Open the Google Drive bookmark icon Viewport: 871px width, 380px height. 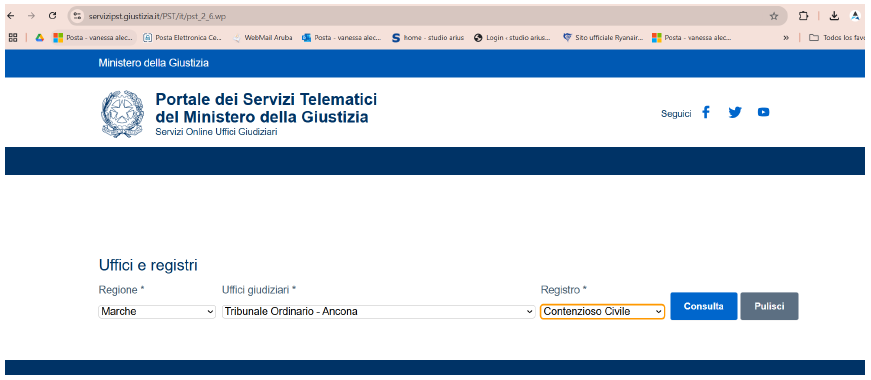click(x=39, y=38)
